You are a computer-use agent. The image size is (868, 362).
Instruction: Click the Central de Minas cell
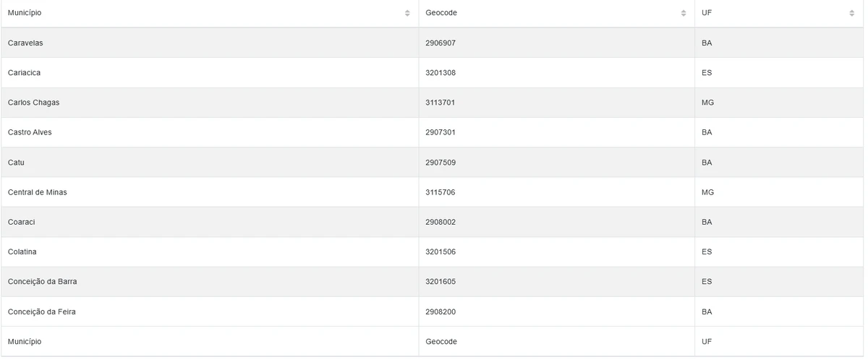coord(37,192)
